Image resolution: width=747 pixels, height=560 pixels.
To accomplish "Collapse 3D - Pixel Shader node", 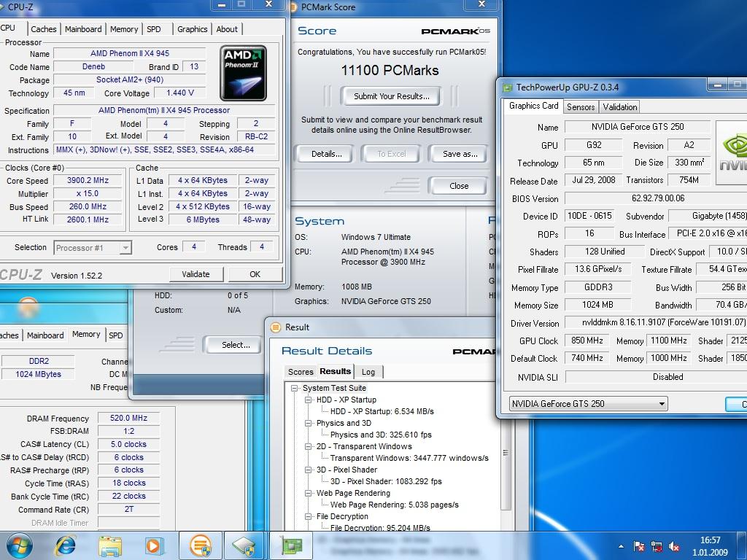I will 309,470.
